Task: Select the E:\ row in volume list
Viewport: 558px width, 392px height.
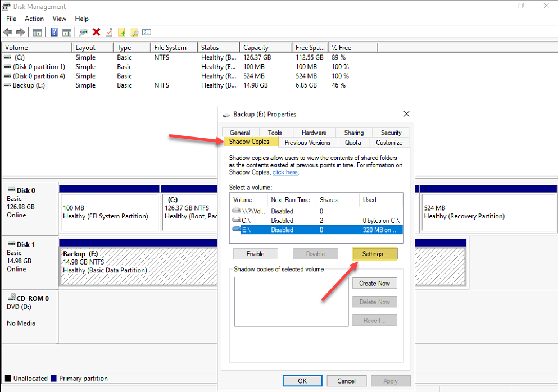Action: pos(317,230)
